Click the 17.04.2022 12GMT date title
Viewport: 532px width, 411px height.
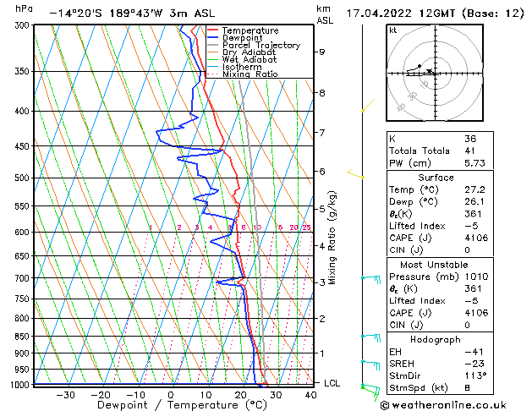tap(435, 13)
